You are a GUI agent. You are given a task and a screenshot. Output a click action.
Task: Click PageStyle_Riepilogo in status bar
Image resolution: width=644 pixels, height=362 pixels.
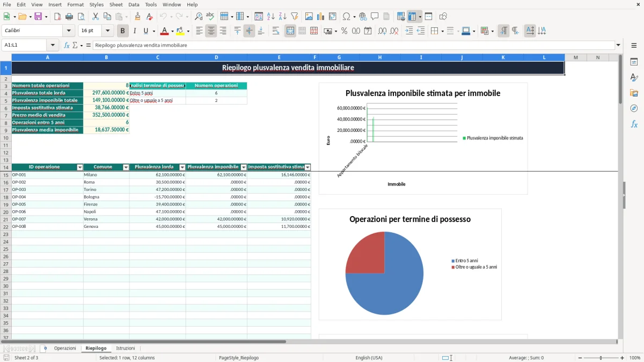click(x=239, y=358)
